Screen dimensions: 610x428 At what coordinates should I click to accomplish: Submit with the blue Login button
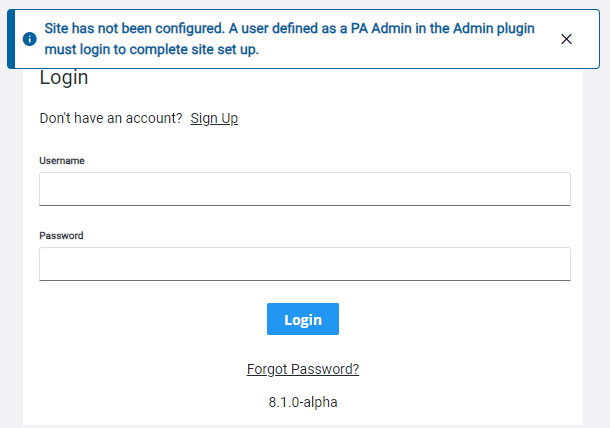303,319
